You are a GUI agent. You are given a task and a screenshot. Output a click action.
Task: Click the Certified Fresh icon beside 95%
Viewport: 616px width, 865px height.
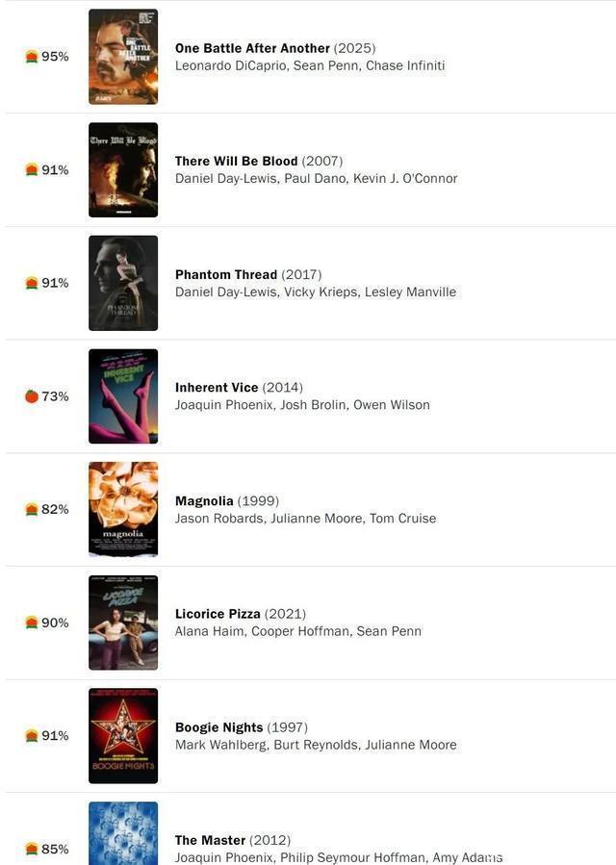pyautogui.click(x=32, y=56)
